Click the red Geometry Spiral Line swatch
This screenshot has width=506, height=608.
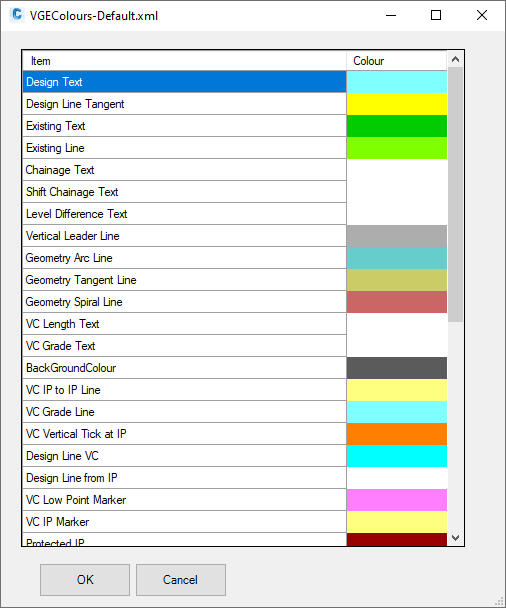point(397,302)
